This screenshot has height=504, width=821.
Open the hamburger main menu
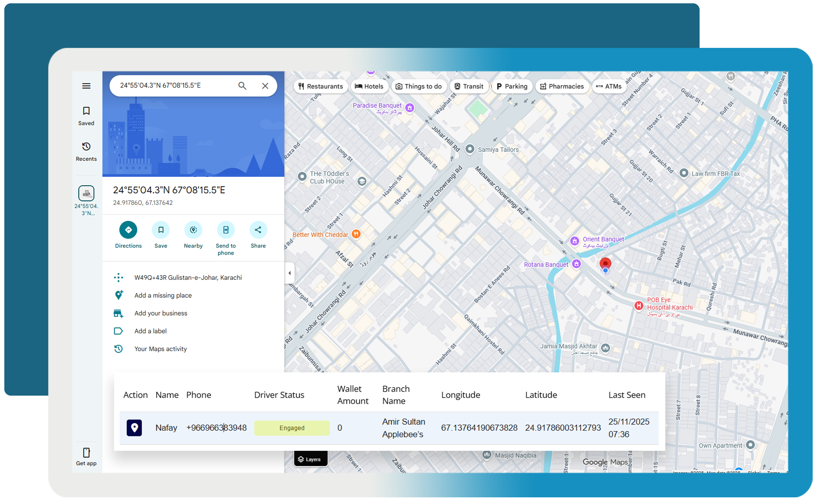86,86
